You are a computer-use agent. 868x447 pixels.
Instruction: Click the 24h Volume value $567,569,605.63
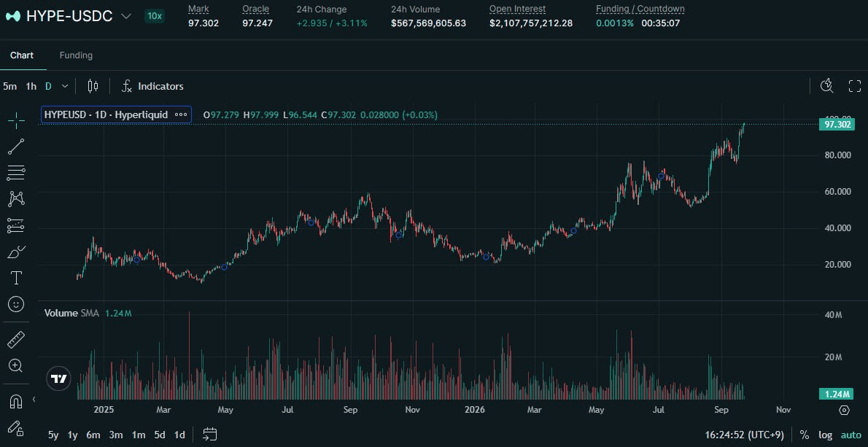(x=428, y=23)
